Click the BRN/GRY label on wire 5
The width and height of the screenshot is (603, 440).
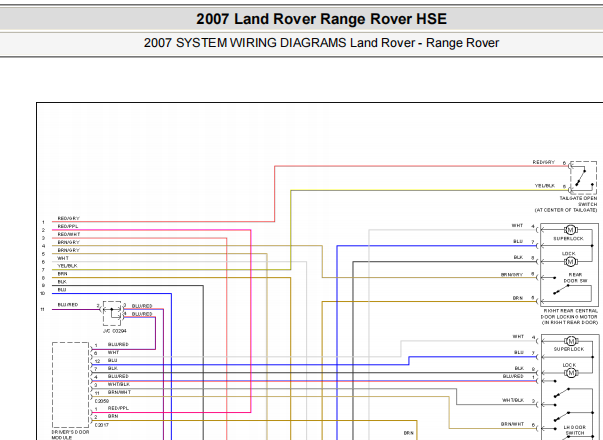[68, 250]
